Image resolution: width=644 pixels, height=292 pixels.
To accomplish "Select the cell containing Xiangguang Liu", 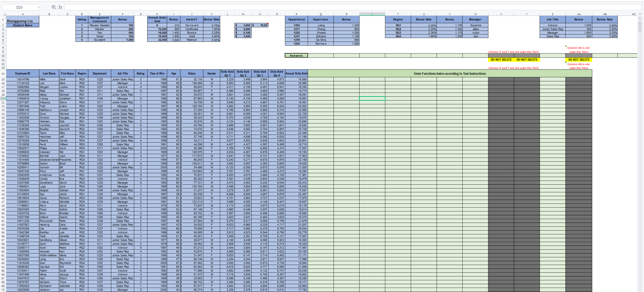I will click(x=22, y=20).
